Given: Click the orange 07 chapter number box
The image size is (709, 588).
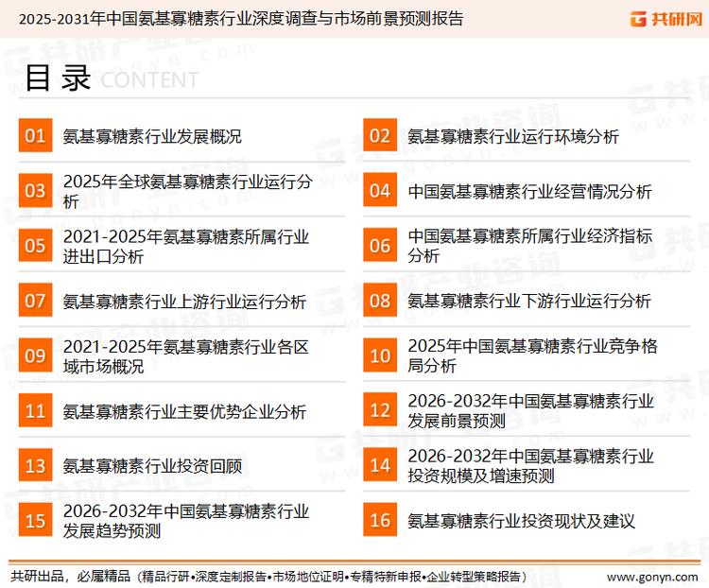Looking at the screenshot, I should pos(35,301).
